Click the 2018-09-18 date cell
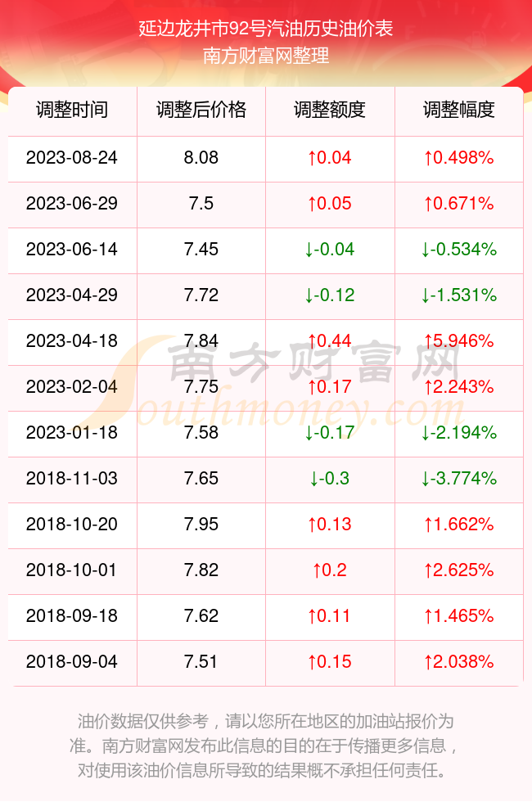 tap(72, 615)
